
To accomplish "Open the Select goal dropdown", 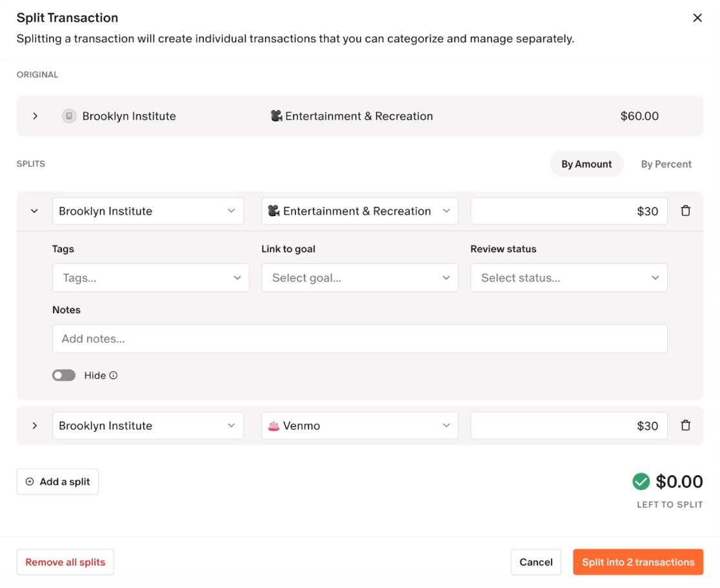I will tap(359, 278).
